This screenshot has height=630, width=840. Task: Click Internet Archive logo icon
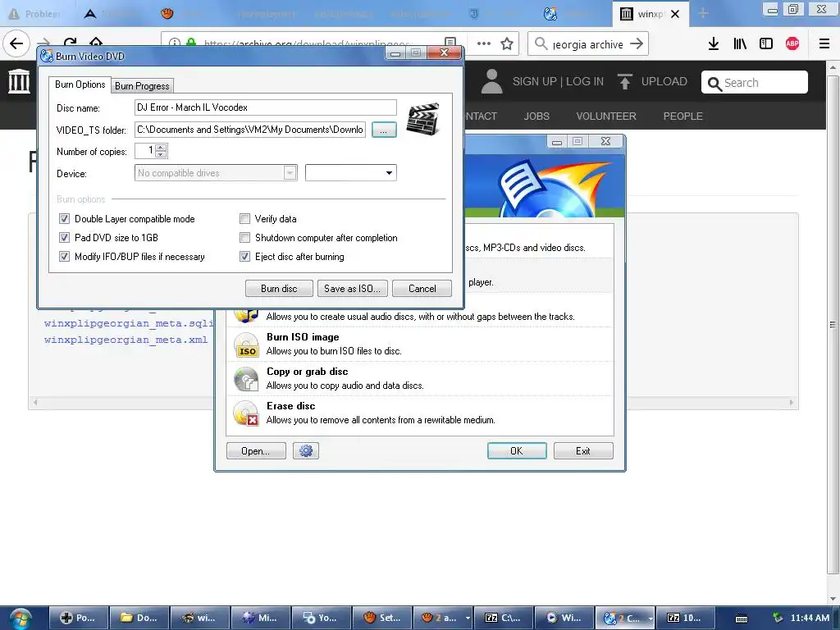20,81
